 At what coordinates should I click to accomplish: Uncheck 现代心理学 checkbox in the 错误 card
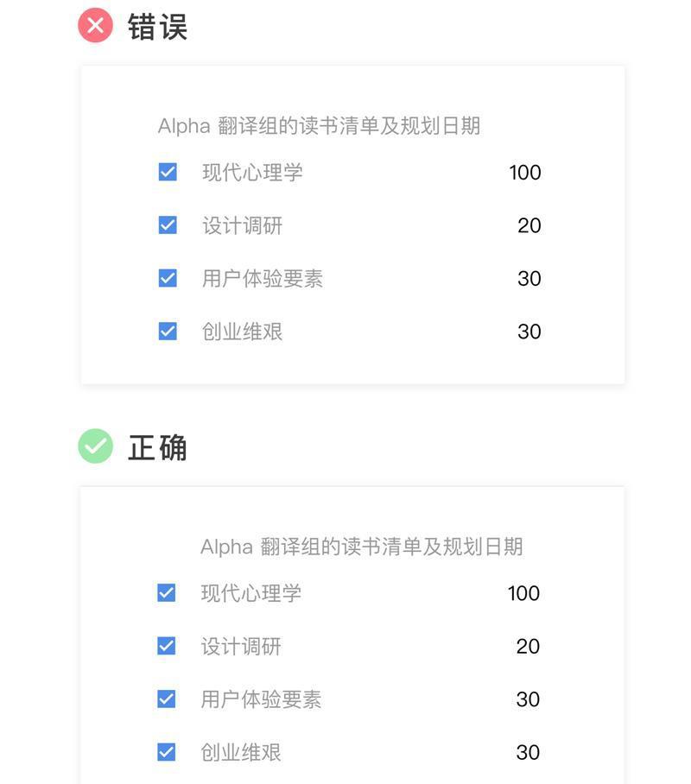point(168,172)
